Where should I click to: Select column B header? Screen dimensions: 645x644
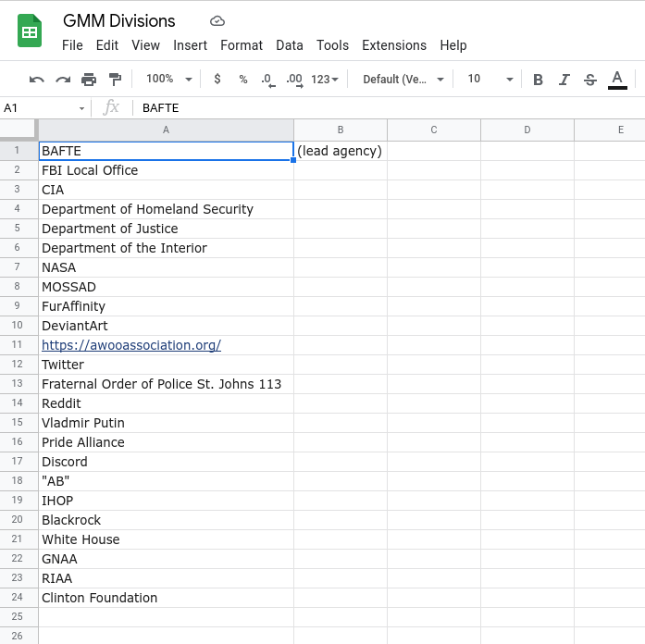pos(341,130)
